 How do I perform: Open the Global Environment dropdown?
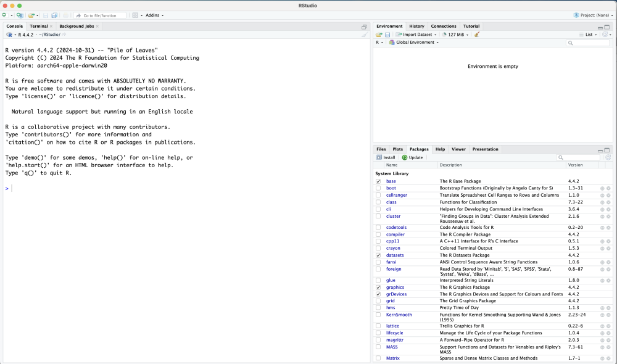click(x=414, y=43)
